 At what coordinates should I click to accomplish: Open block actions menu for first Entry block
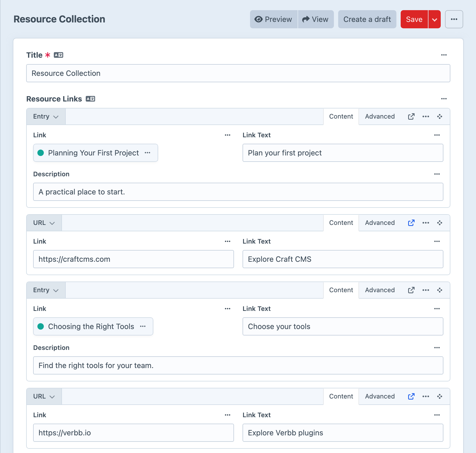426,116
